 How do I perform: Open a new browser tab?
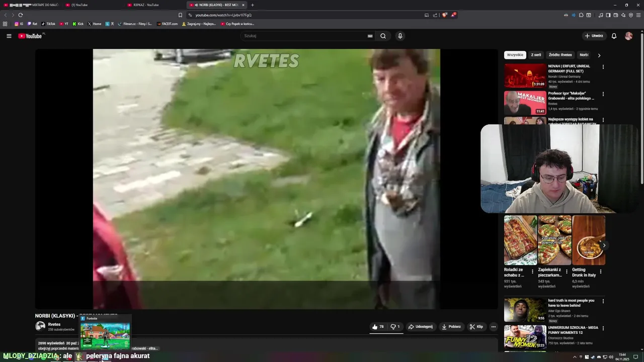tap(253, 5)
